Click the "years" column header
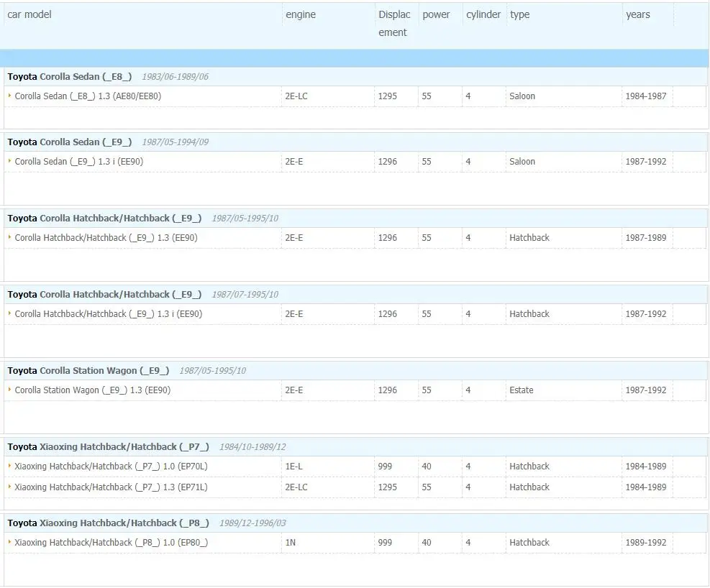 637,14
